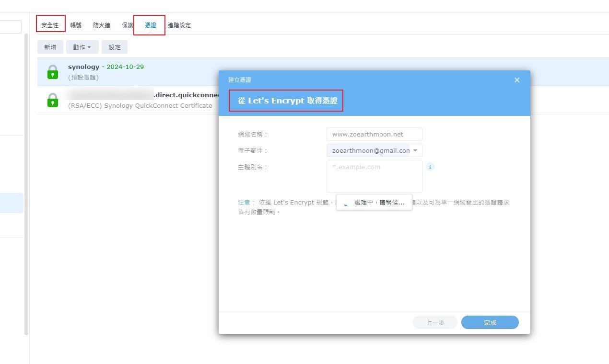The width and height of the screenshot is (609, 364).
Task: Click the 完成 button
Action: [x=490, y=322]
